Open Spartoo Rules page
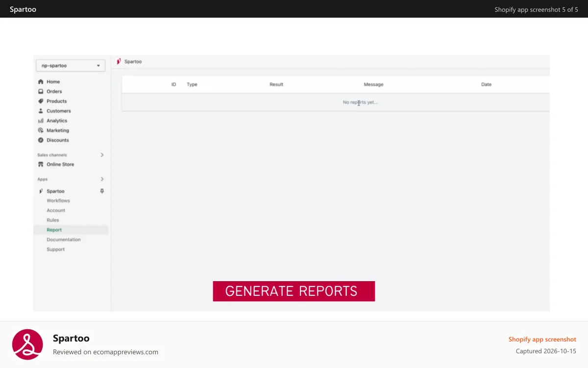Image resolution: width=588 pixels, height=368 pixels. (x=53, y=220)
